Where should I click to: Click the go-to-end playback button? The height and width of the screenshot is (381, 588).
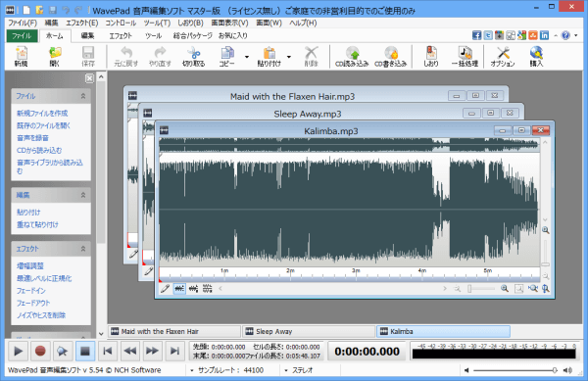pos(174,351)
